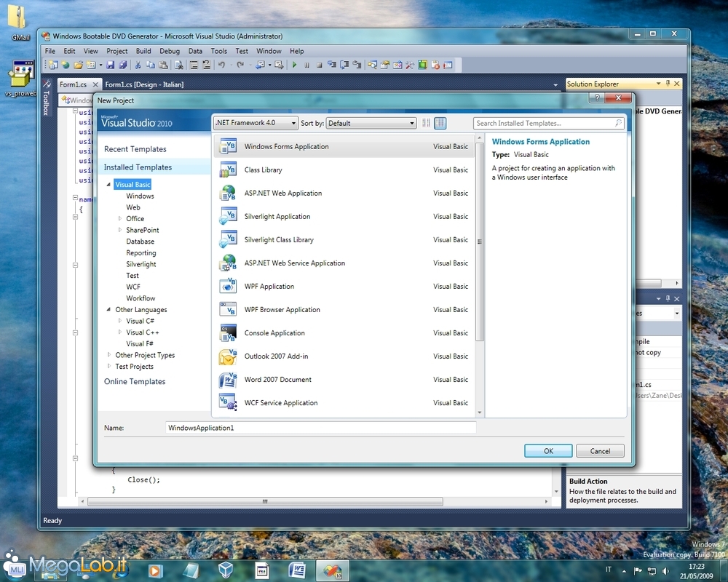Image resolution: width=728 pixels, height=582 pixels.
Task: Open Recent Templates section
Action: (x=135, y=149)
